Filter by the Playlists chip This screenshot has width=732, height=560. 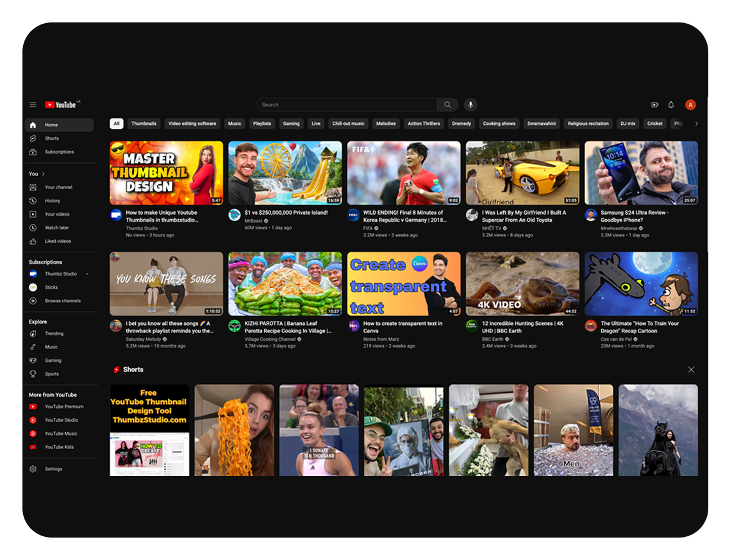262,124
